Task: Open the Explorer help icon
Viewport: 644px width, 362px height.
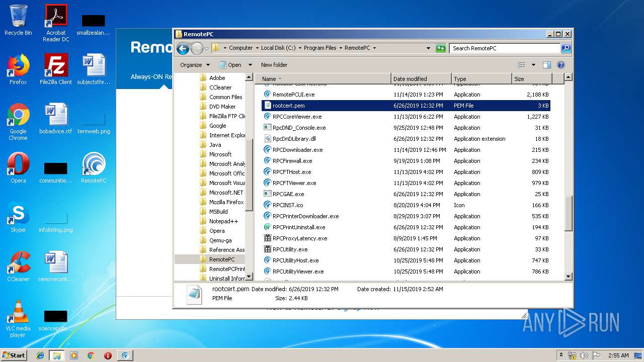Action: click(x=561, y=65)
